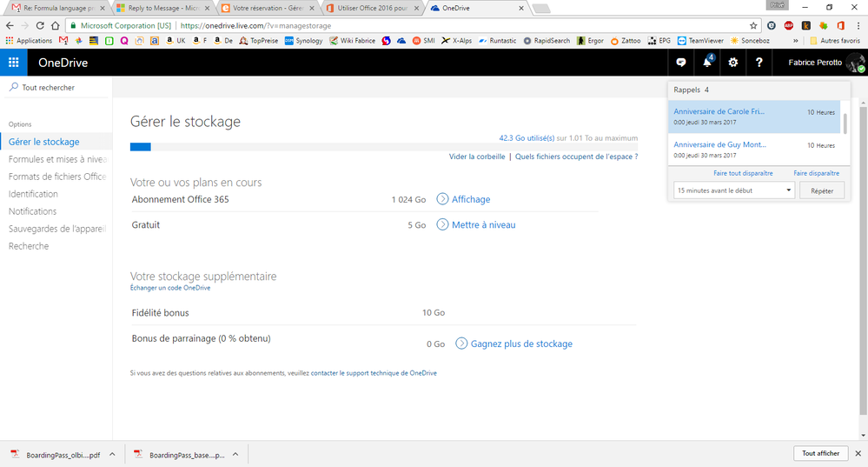
Task: Click the 'Vider la corbeille' link
Action: (x=477, y=157)
